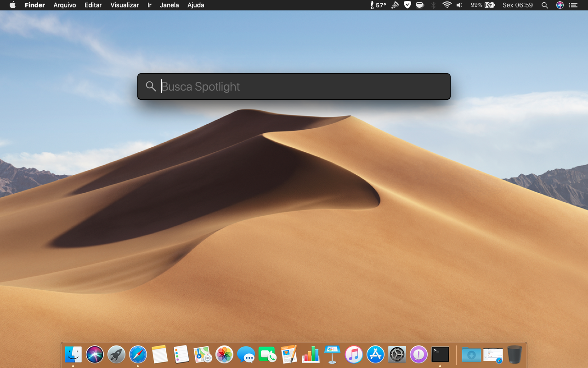Open the Visualizar menu

point(124,5)
